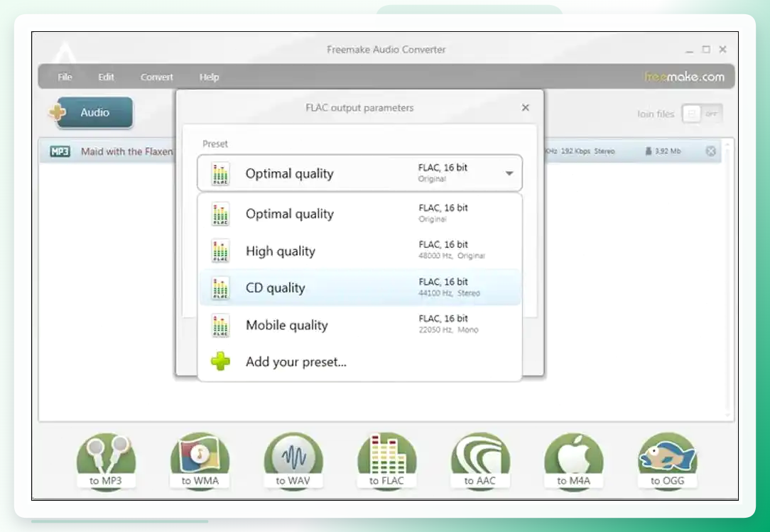Open the File menu
The height and width of the screenshot is (532, 770).
coord(65,77)
